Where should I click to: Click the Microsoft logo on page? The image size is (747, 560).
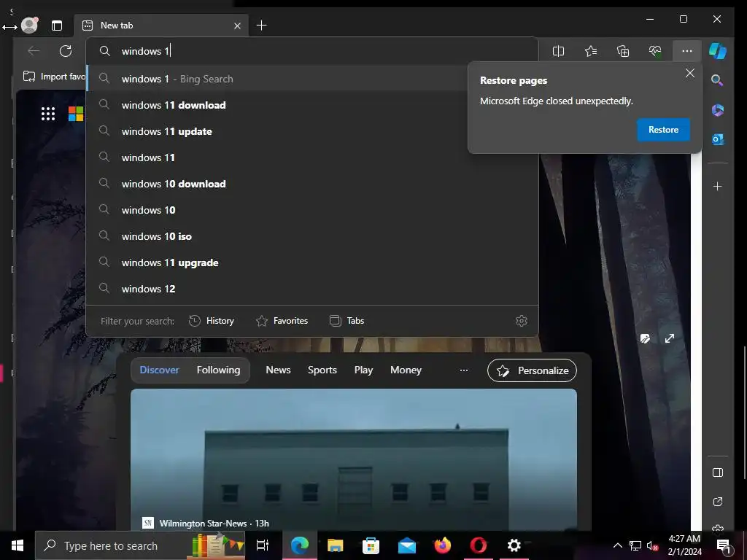point(76,114)
